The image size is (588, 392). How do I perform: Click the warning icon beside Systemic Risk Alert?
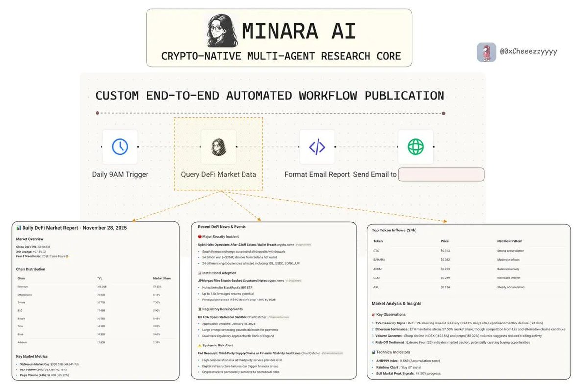[x=200, y=345]
